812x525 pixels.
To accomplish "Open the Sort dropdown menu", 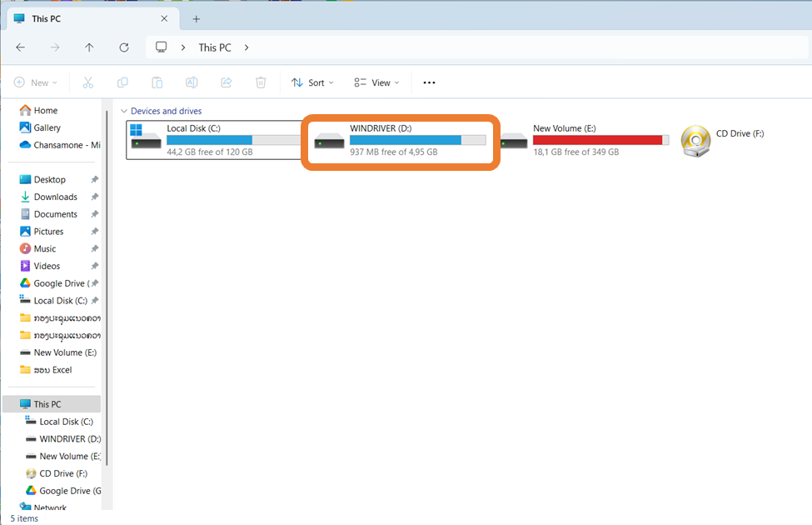I will point(312,82).
